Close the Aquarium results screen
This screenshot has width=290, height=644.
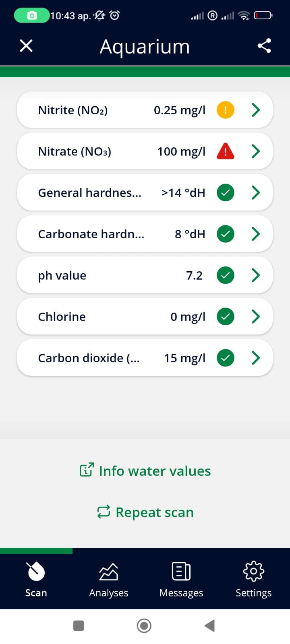pyautogui.click(x=26, y=46)
